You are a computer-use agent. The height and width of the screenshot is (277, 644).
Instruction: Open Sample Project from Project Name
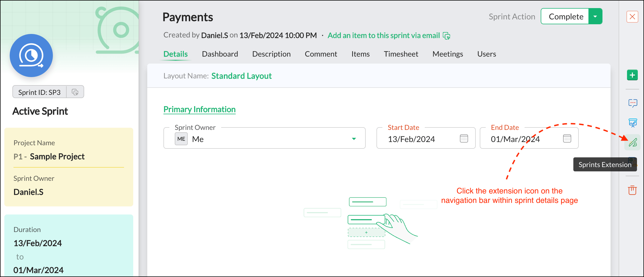[57, 156]
